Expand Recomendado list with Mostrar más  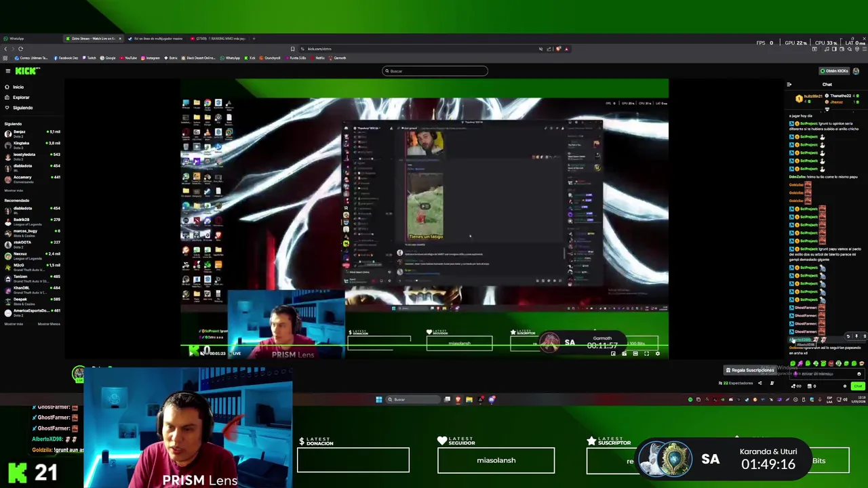(x=14, y=324)
